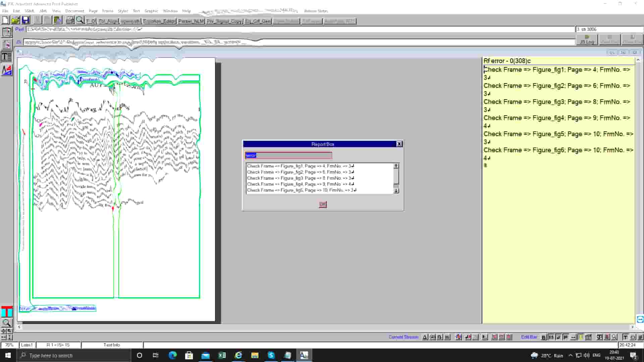Image resolution: width=644 pixels, height=362 pixels.
Task: Open Excel from the Windows taskbar
Action: pos(222,355)
